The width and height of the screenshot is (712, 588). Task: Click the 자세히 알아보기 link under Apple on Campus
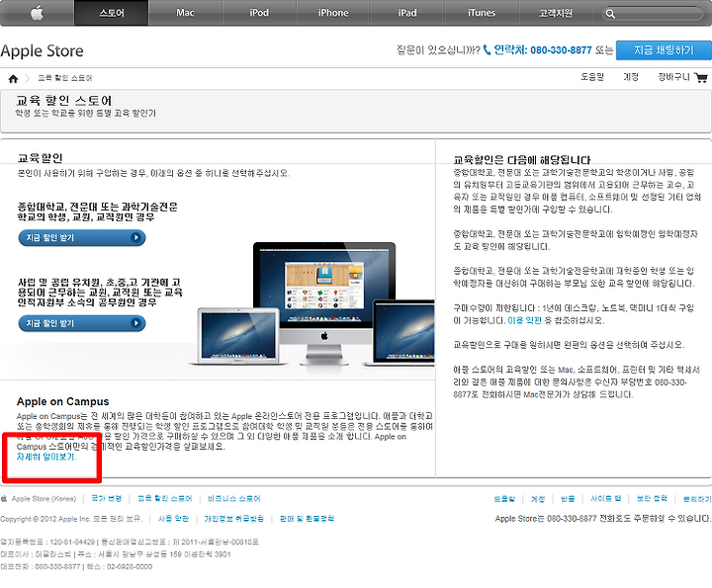[x=45, y=457]
